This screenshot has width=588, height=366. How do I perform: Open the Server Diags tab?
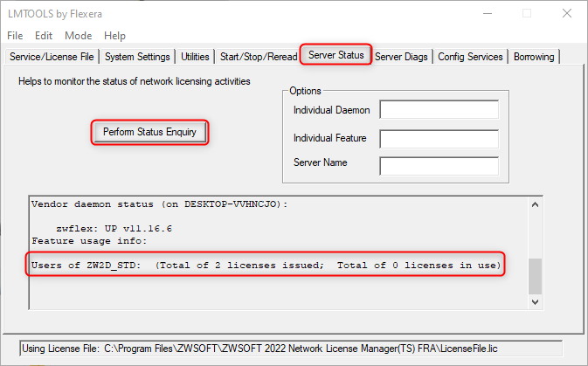[x=401, y=57]
